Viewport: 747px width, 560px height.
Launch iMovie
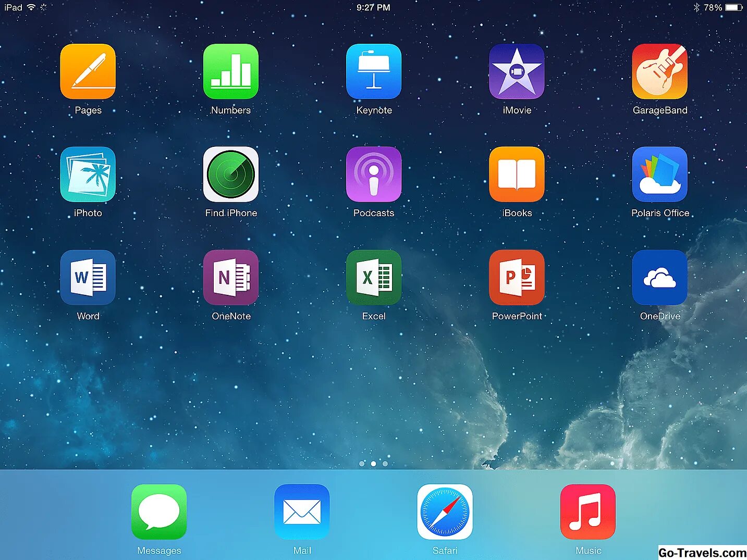coord(517,71)
